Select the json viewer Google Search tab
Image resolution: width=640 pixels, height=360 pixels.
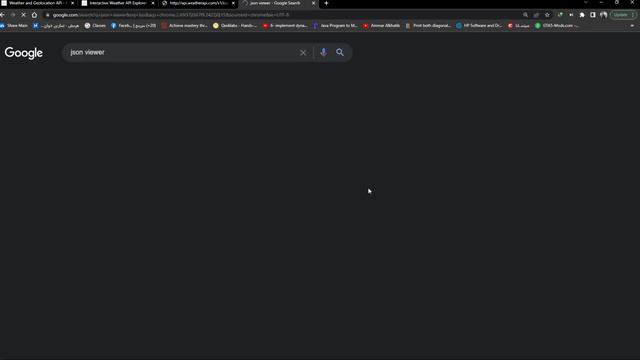tap(278, 3)
